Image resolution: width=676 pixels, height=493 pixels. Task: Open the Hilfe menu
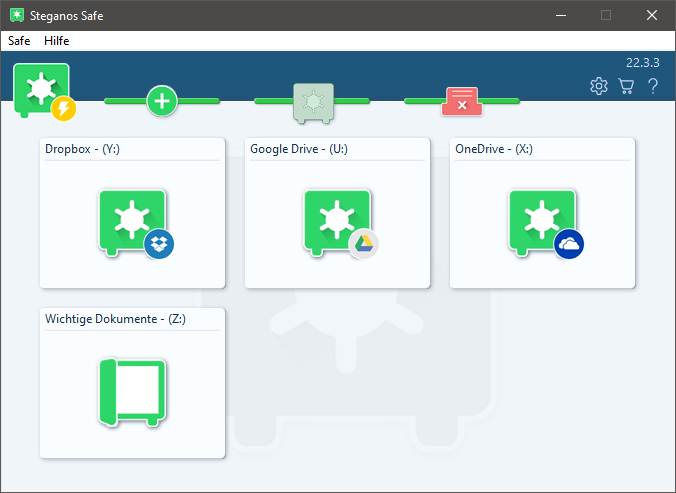click(56, 41)
